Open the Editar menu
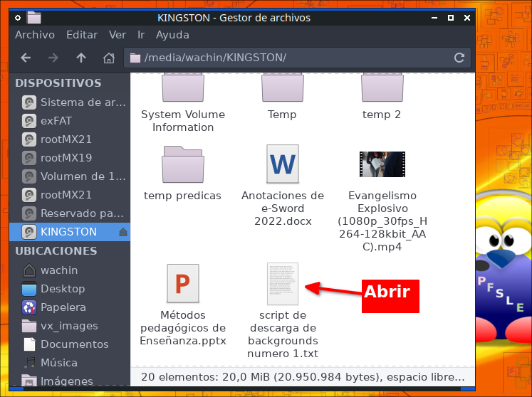 click(x=82, y=35)
